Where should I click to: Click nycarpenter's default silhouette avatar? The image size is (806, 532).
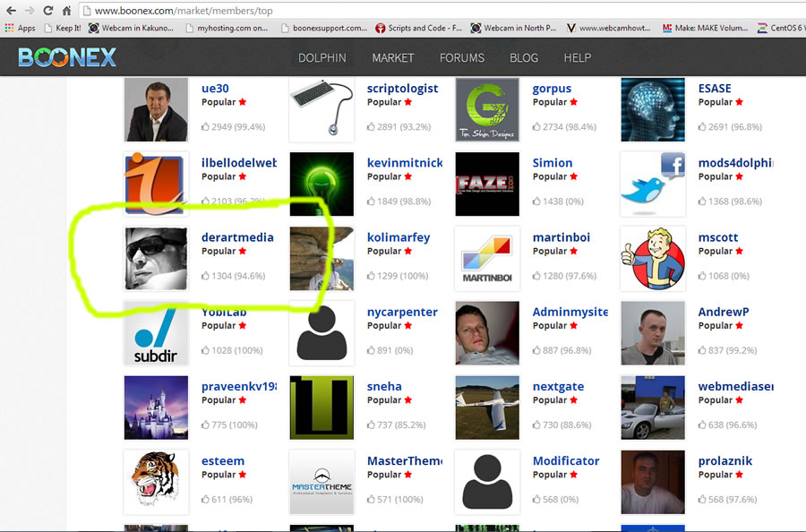point(322,333)
